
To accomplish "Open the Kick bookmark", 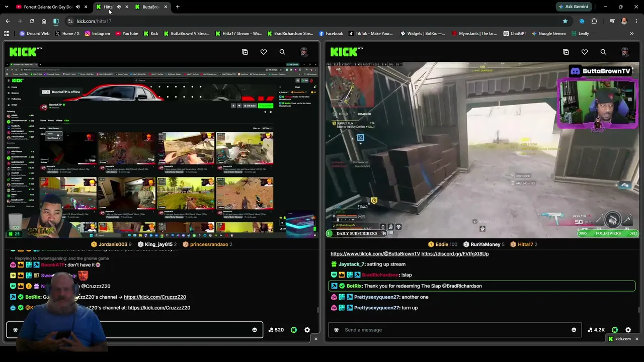I will [151, 34].
